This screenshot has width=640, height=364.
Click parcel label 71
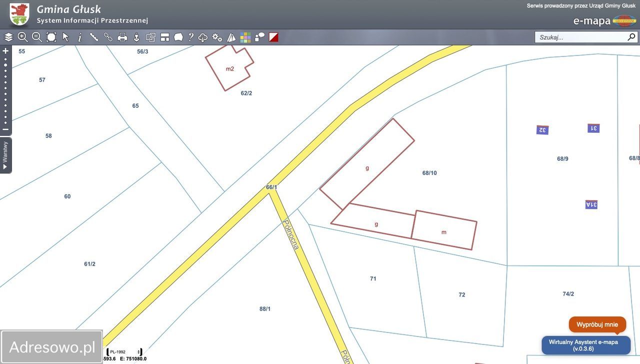coord(373,279)
